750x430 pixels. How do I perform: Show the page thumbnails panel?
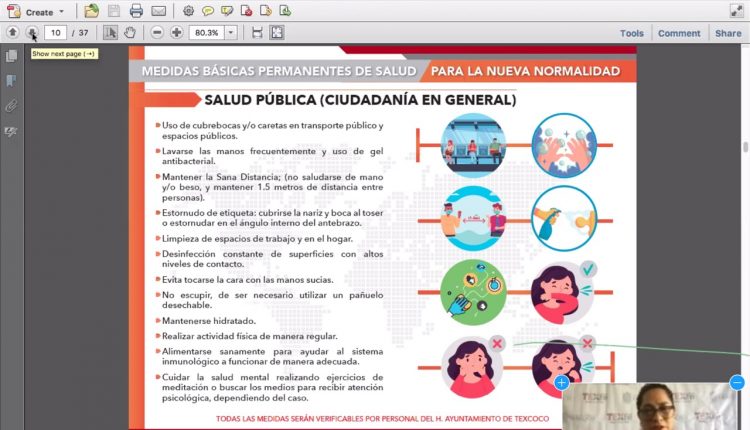[12, 57]
